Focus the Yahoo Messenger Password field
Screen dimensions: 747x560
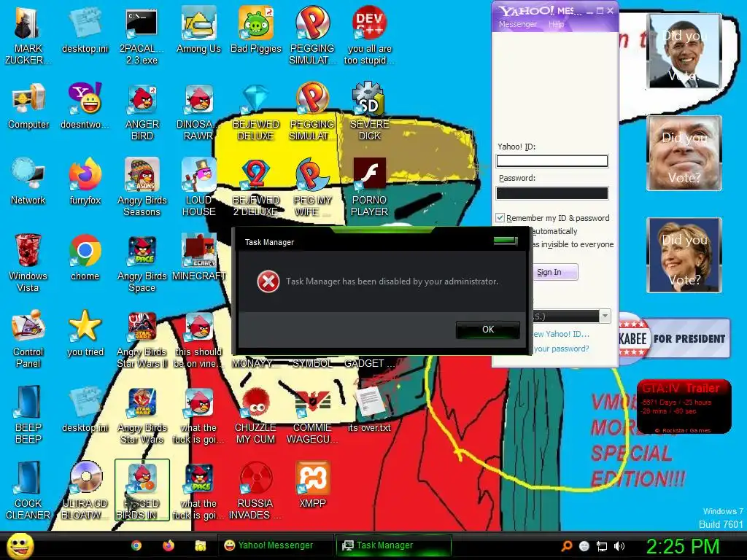point(552,192)
